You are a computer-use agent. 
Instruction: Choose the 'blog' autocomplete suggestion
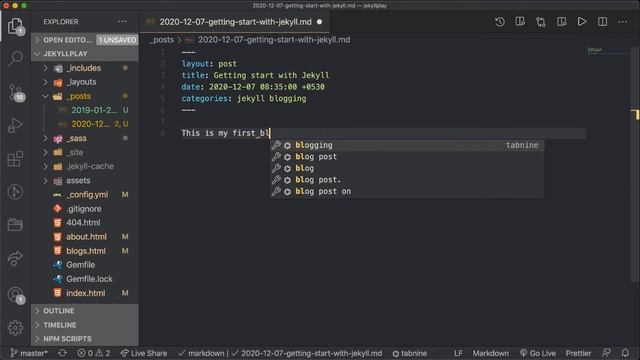click(407, 168)
